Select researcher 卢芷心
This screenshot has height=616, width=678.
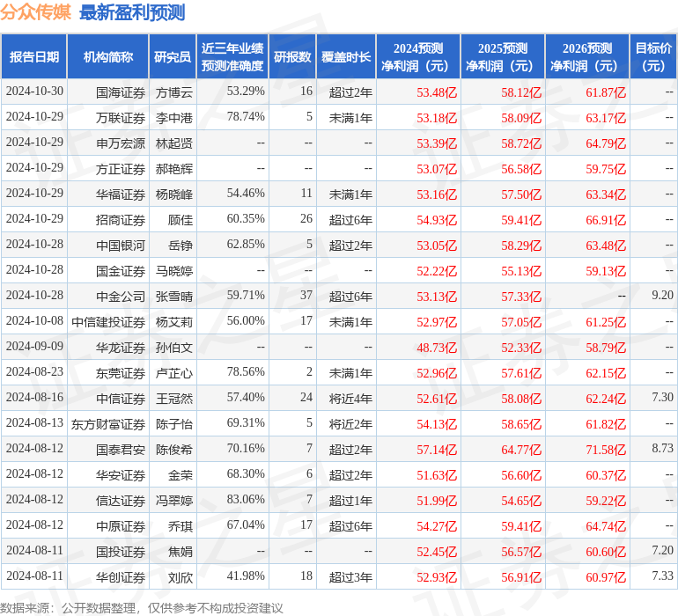174,373
